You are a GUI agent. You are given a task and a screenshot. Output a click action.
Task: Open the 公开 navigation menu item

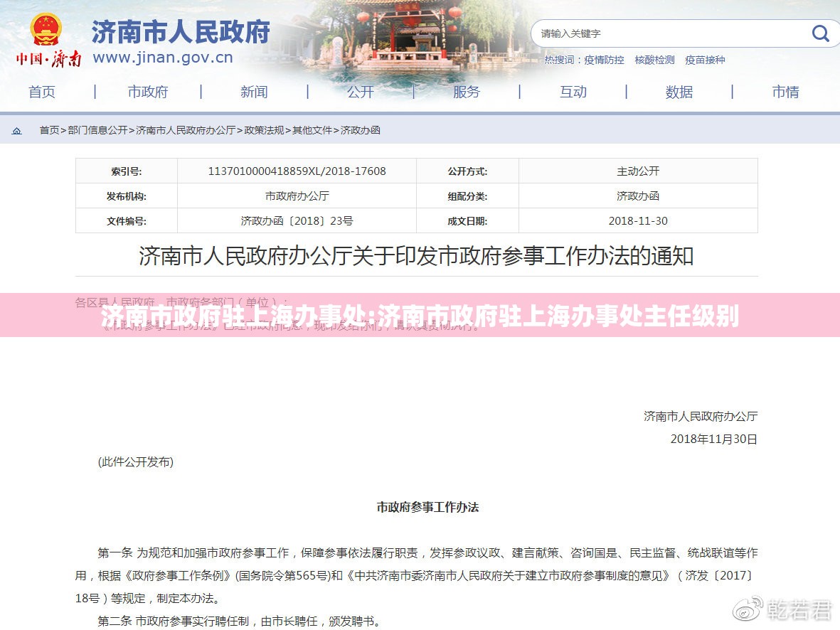click(x=360, y=92)
